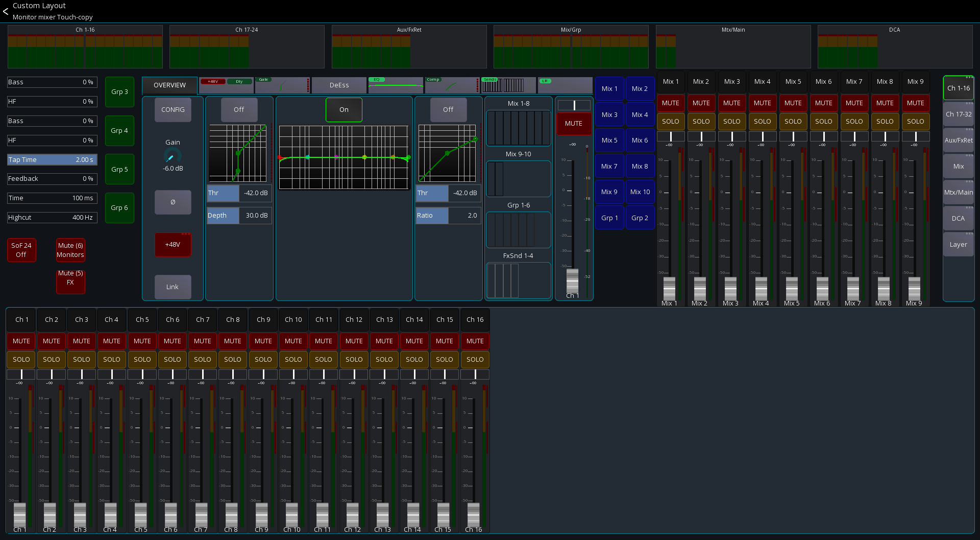Mute channel Ch 5
The height and width of the screenshot is (540, 980).
[x=142, y=341]
